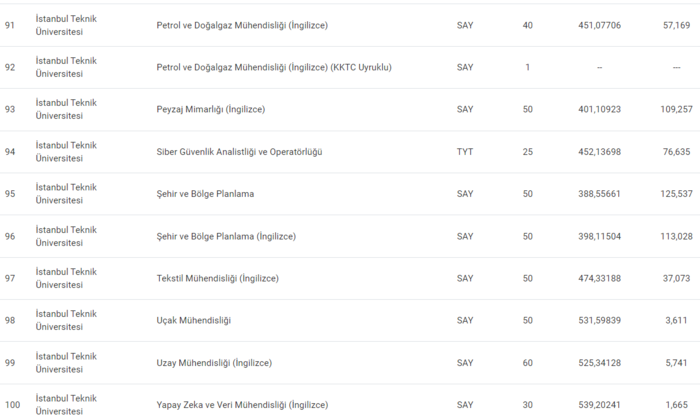Select the quota value 60
This screenshot has height=418, width=700.
pos(527,362)
